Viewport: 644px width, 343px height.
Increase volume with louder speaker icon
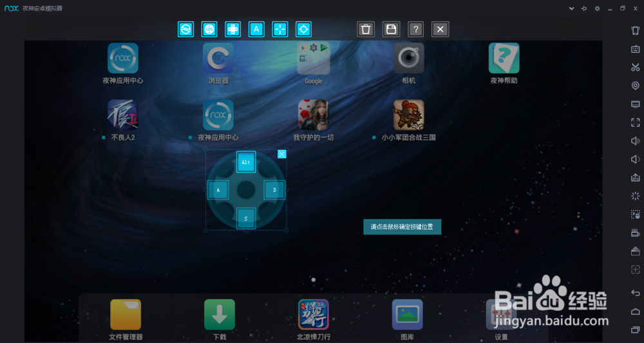pos(635,141)
